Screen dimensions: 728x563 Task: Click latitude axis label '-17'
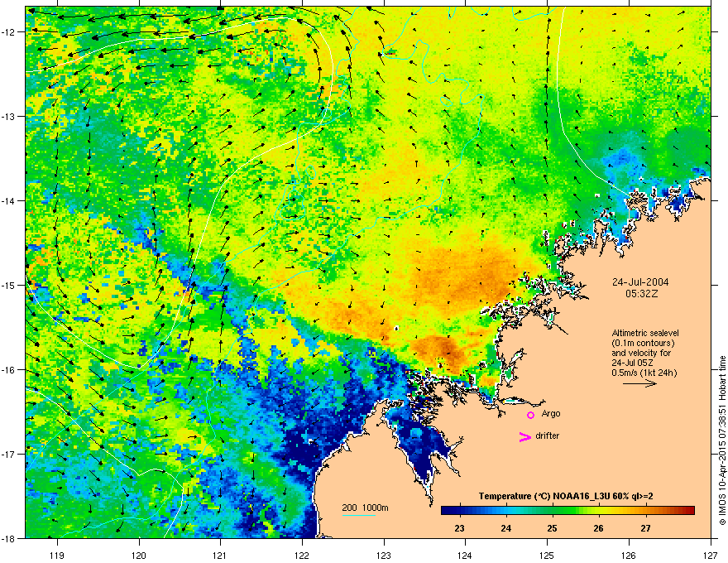pos(9,454)
